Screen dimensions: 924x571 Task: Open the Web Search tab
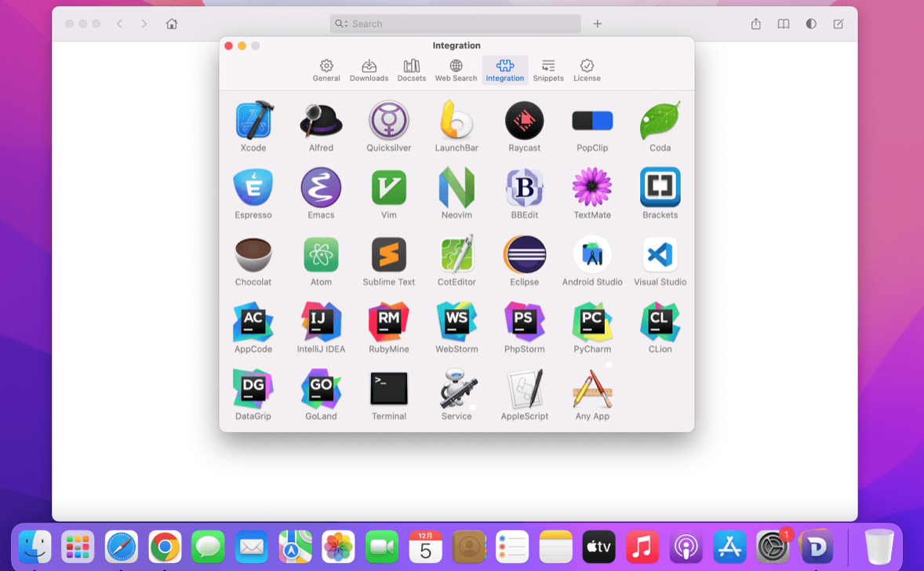pyautogui.click(x=456, y=70)
